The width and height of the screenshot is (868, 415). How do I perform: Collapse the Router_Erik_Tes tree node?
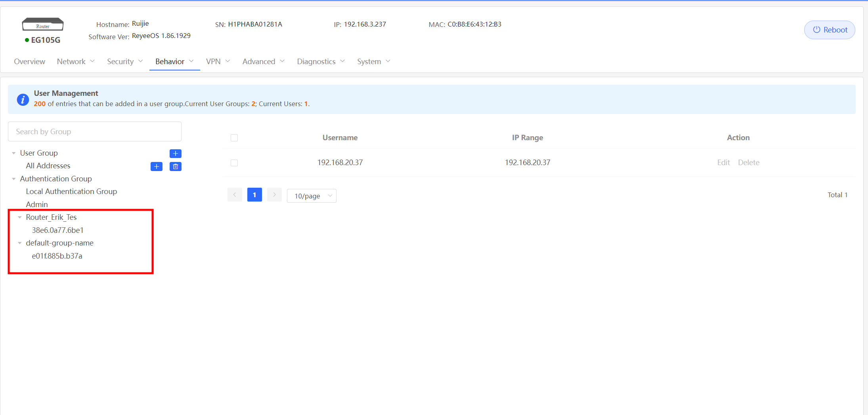click(20, 217)
